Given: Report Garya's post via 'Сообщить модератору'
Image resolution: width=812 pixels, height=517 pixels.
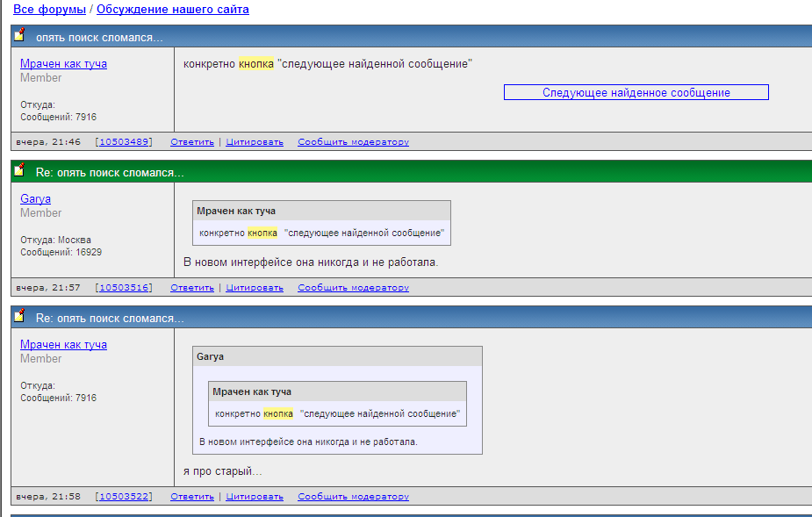Looking at the screenshot, I should tap(353, 288).
